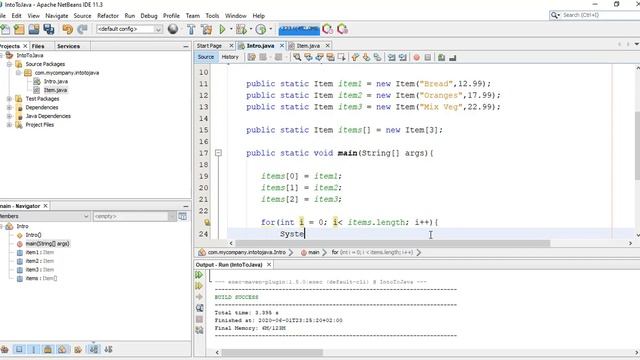Click the editor horizontal scrollbar
The width and height of the screenshot is (640, 360).
tap(393, 243)
